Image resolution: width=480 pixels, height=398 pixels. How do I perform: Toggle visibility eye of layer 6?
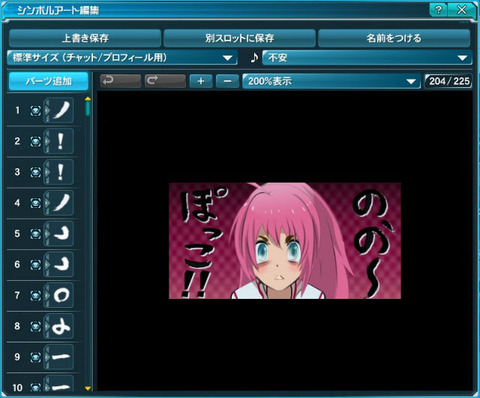tap(36, 264)
